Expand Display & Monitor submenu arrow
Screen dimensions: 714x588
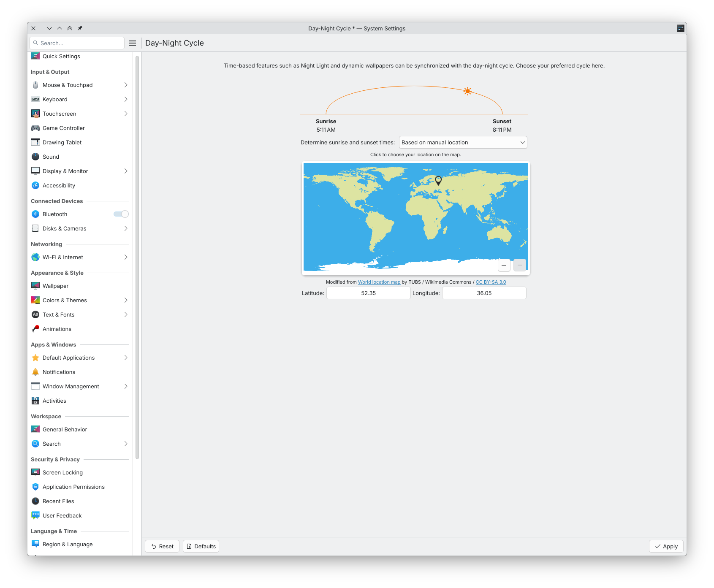[126, 171]
